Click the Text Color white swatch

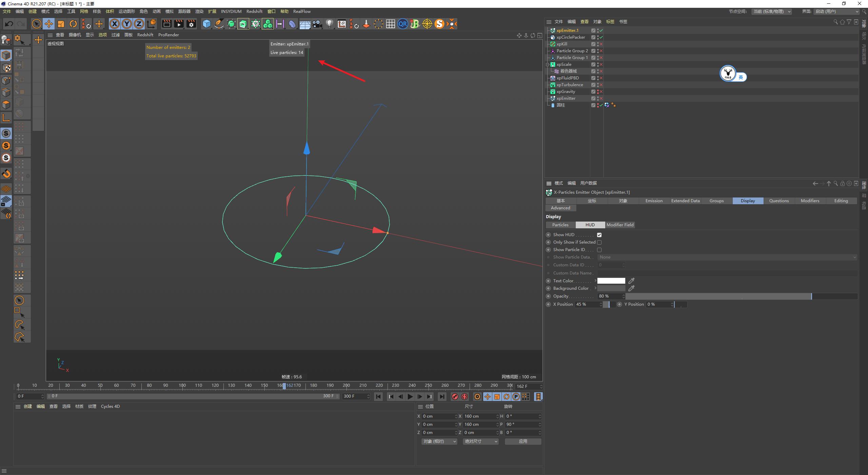[611, 281]
